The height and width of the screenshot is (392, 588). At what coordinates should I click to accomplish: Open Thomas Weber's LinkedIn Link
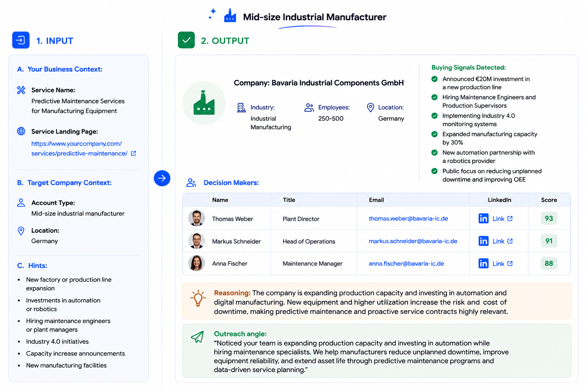[503, 219]
